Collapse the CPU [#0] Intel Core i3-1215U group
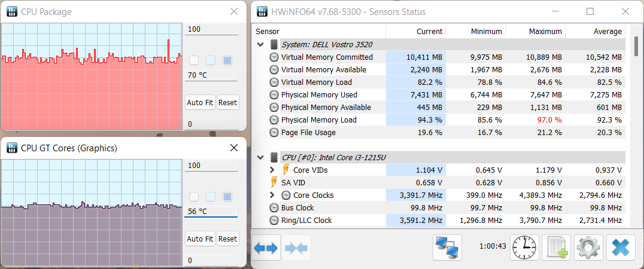The width and height of the screenshot is (644, 269). click(x=260, y=157)
